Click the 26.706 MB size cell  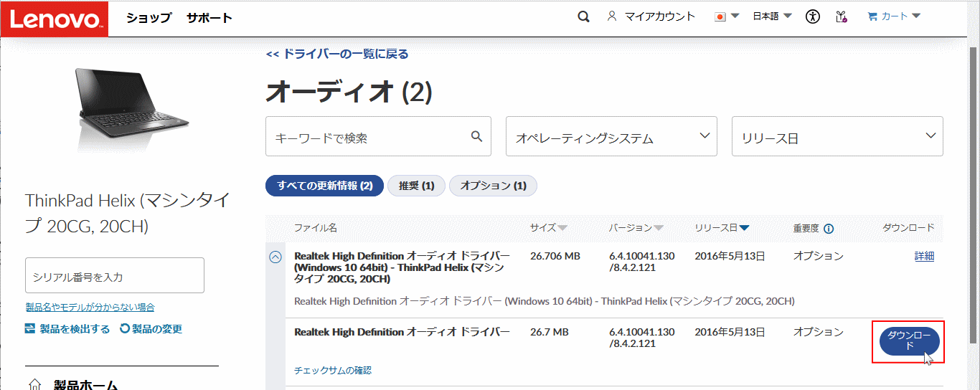555,256
